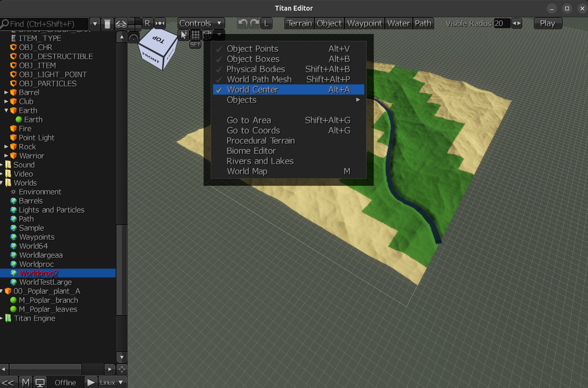Image resolution: width=588 pixels, height=388 pixels.
Task: Click the R button in the toolbar
Action: 147,23
